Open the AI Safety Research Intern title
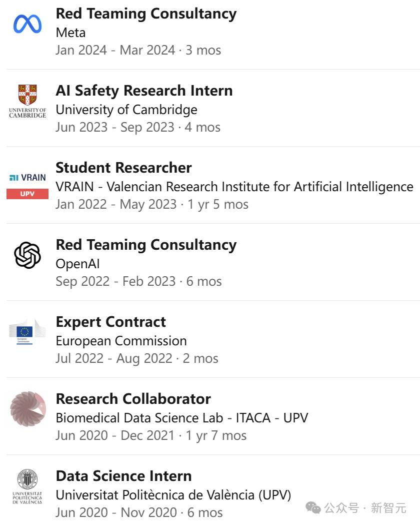 click(144, 91)
